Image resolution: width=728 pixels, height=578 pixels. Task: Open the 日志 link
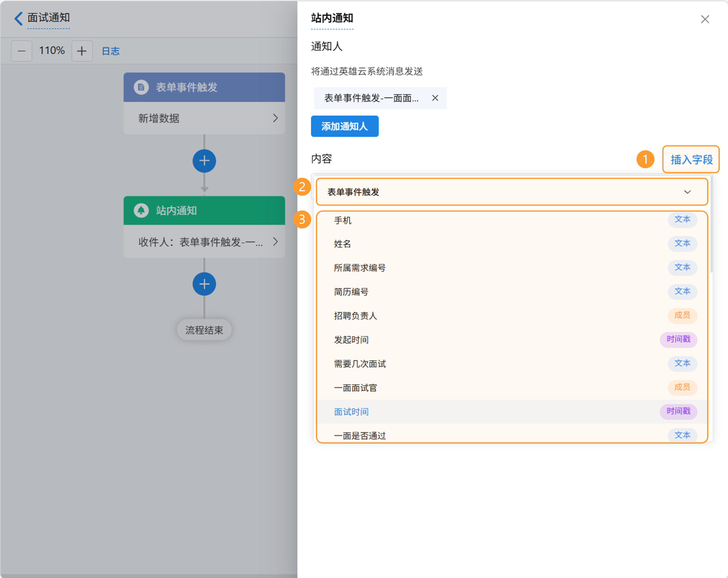tap(111, 51)
